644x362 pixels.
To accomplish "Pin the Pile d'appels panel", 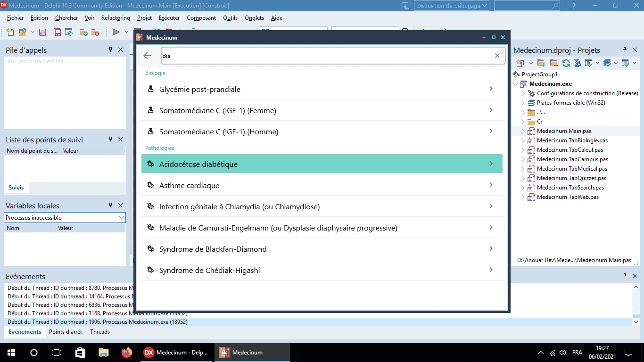I will click(111, 49).
